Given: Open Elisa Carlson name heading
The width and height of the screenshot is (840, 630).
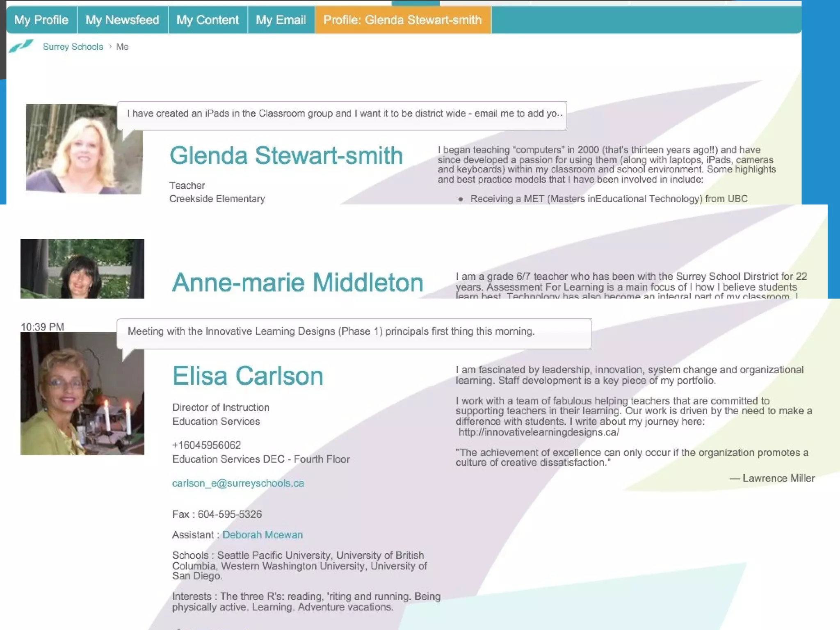Looking at the screenshot, I should tap(248, 376).
